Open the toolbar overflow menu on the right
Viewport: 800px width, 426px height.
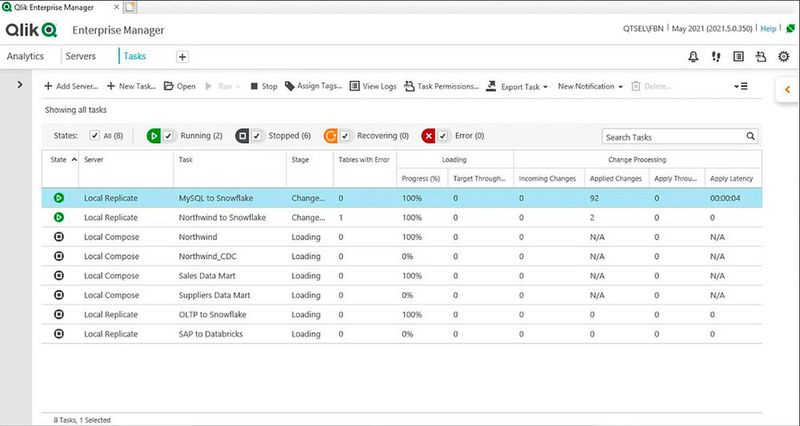pos(741,86)
